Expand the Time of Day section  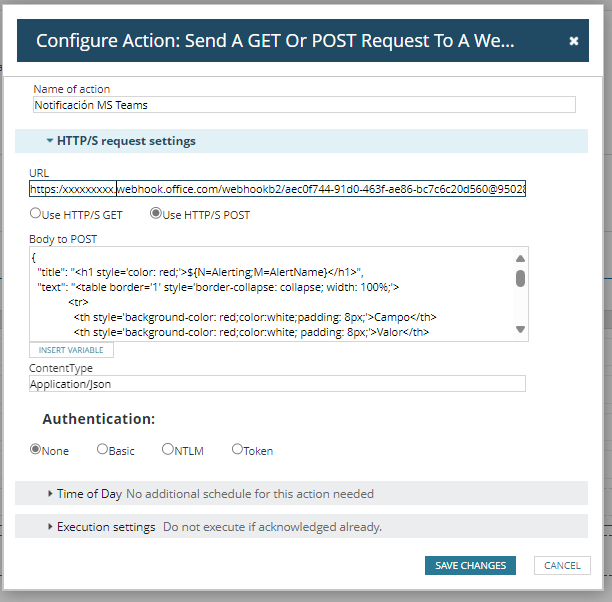tap(301, 493)
